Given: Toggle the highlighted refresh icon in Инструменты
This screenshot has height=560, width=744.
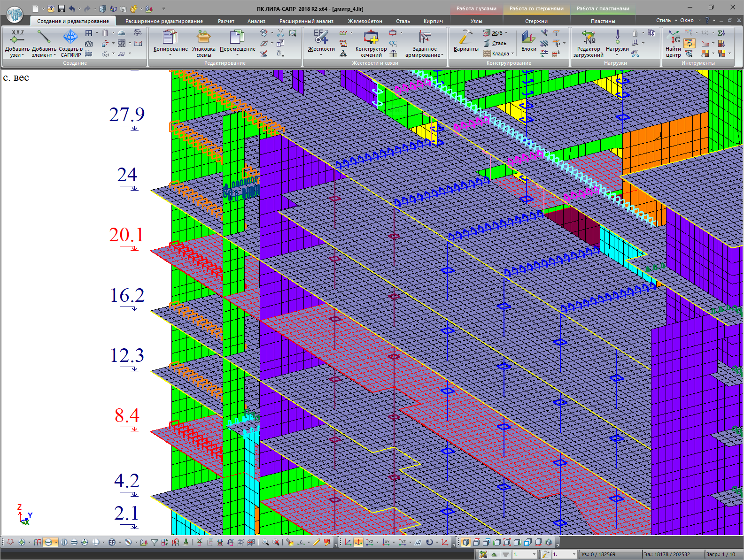Looking at the screenshot, I should point(689,43).
